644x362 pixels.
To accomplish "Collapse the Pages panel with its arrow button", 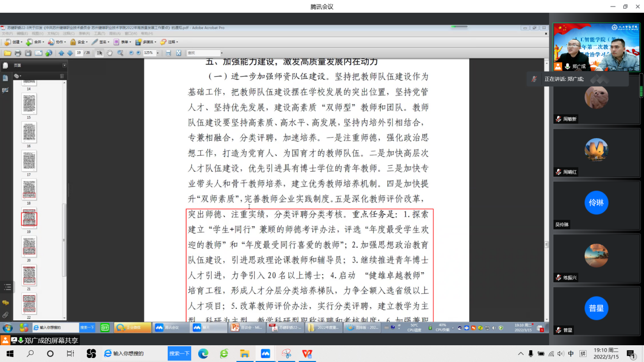I will tap(65, 65).
